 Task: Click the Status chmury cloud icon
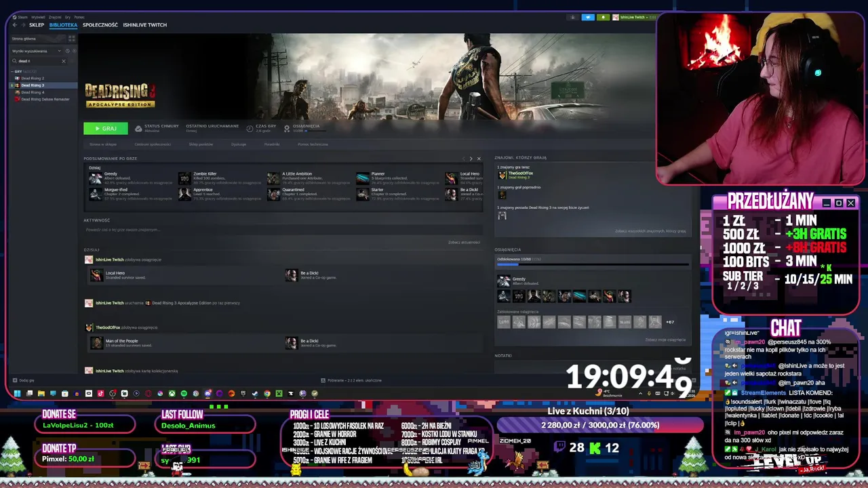tap(138, 128)
